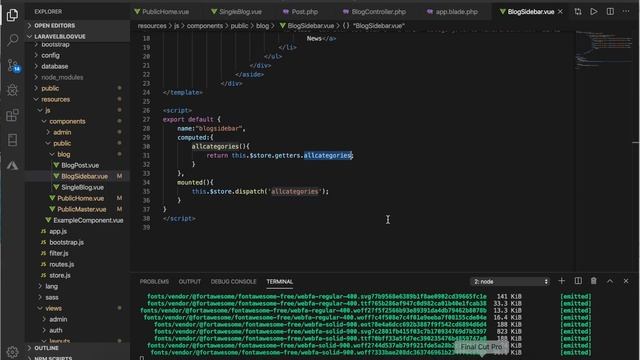The height and width of the screenshot is (360, 640).
Task: Open the Extensions view
Action: click(x=12, y=116)
